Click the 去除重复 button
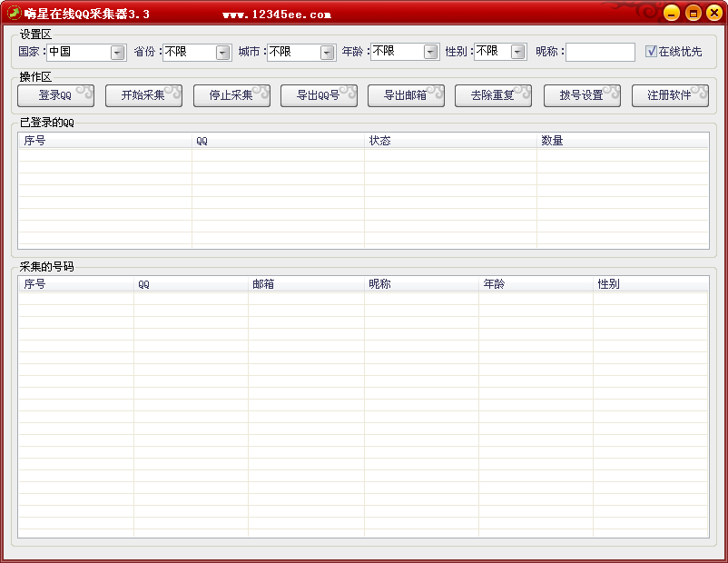 [x=493, y=95]
